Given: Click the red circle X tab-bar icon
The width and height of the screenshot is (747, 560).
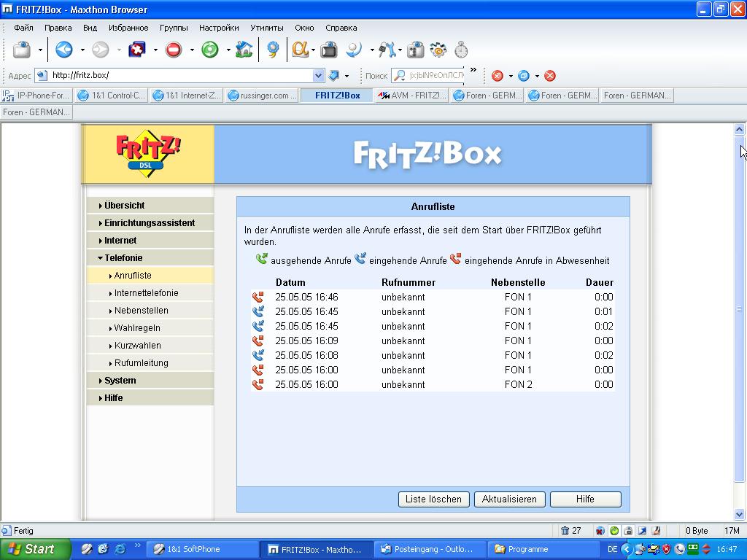Looking at the screenshot, I should point(498,76).
